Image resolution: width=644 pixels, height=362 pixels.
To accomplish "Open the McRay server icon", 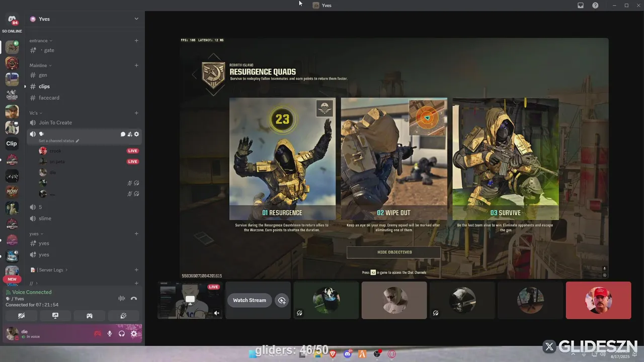I will (x=12, y=192).
